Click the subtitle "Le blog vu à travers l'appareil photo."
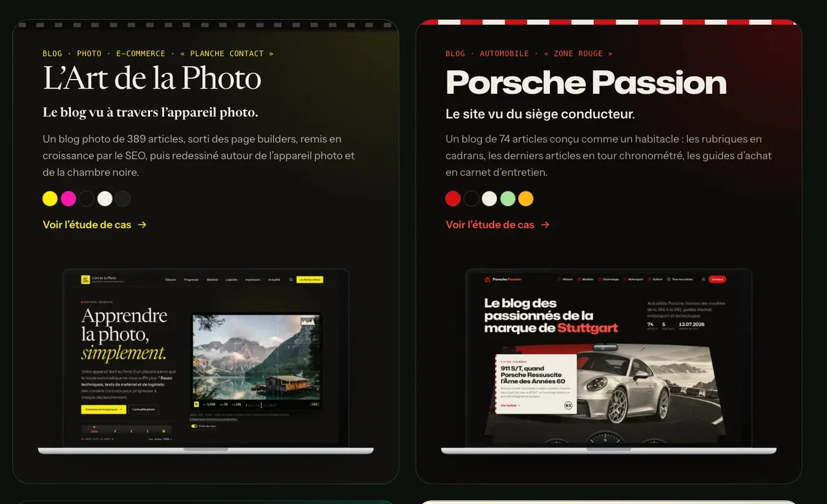This screenshot has height=504, width=827. point(151,112)
